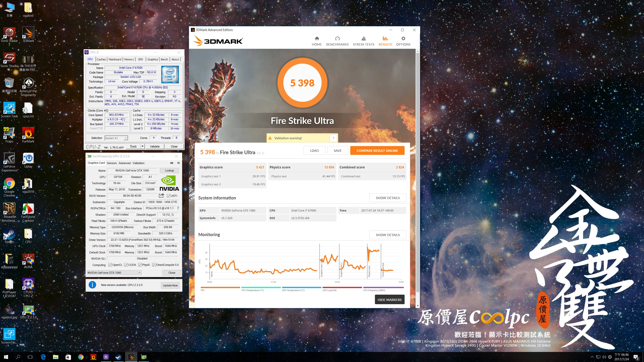This screenshot has height=362, width=644.
Task: Click the Lookup button in GPU-Z
Action: [x=169, y=170]
